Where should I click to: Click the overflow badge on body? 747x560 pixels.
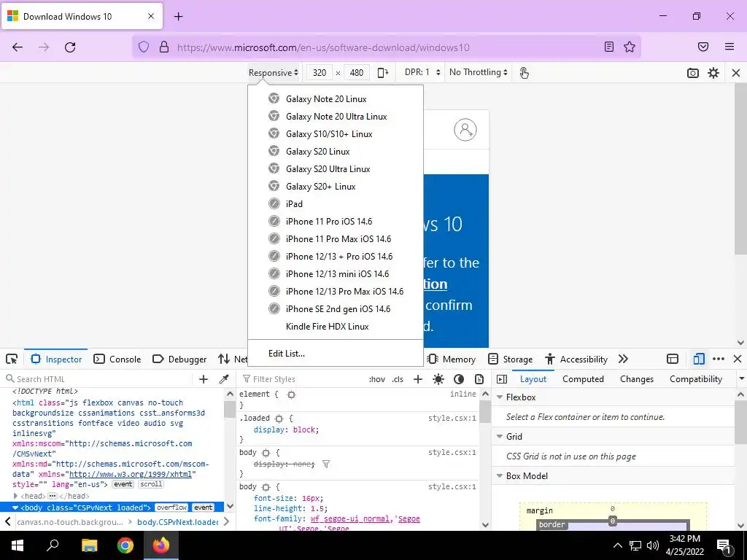[x=171, y=507]
